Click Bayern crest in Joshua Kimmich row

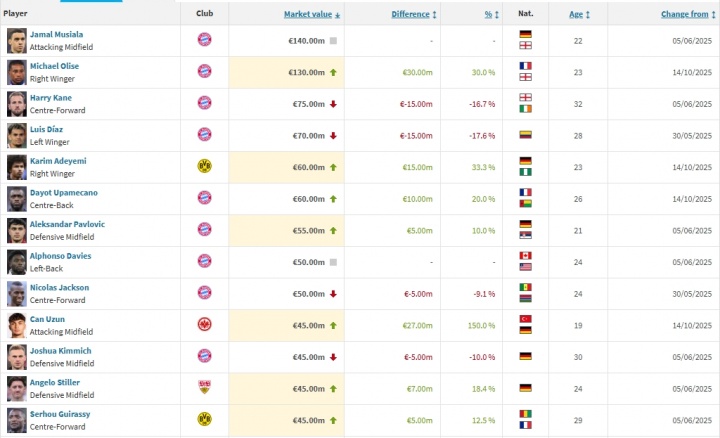(204, 357)
